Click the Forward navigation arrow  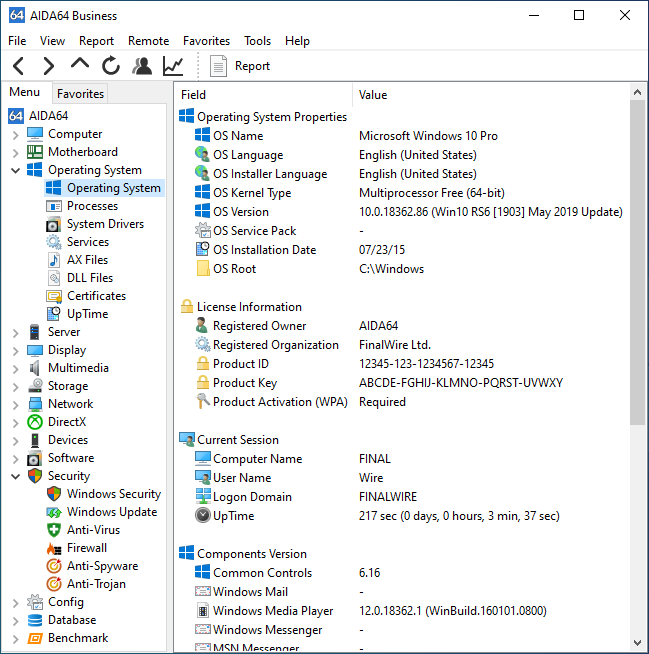point(49,66)
